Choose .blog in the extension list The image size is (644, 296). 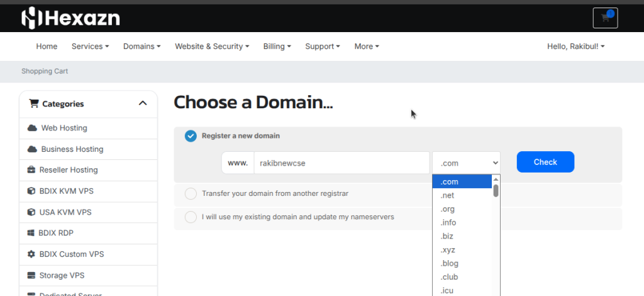pyautogui.click(x=462, y=263)
